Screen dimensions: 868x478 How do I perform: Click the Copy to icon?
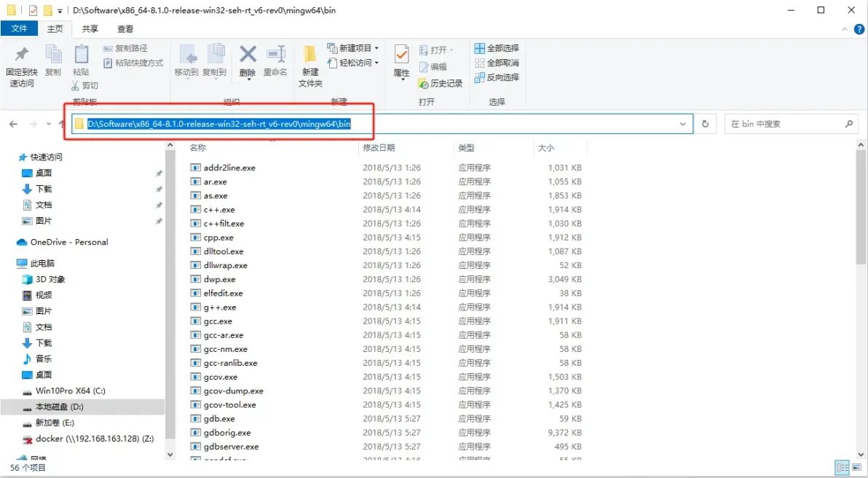tap(215, 55)
